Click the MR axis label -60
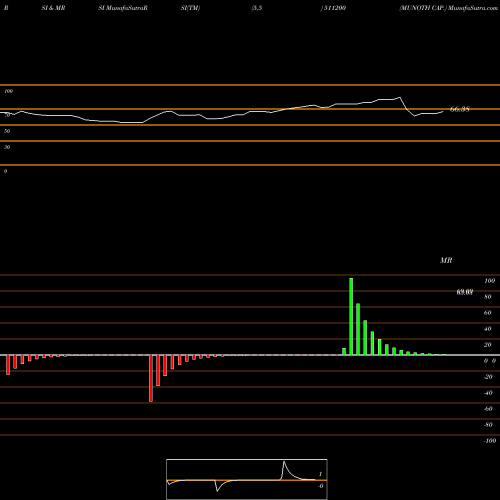The width and height of the screenshot is (500, 500). [x=488, y=409]
